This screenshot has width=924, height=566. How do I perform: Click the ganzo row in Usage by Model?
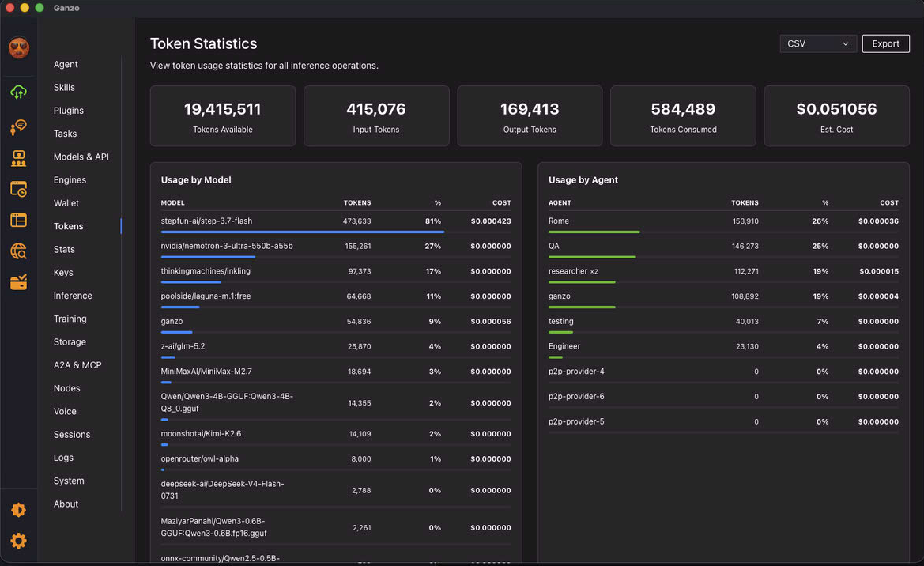pos(336,323)
